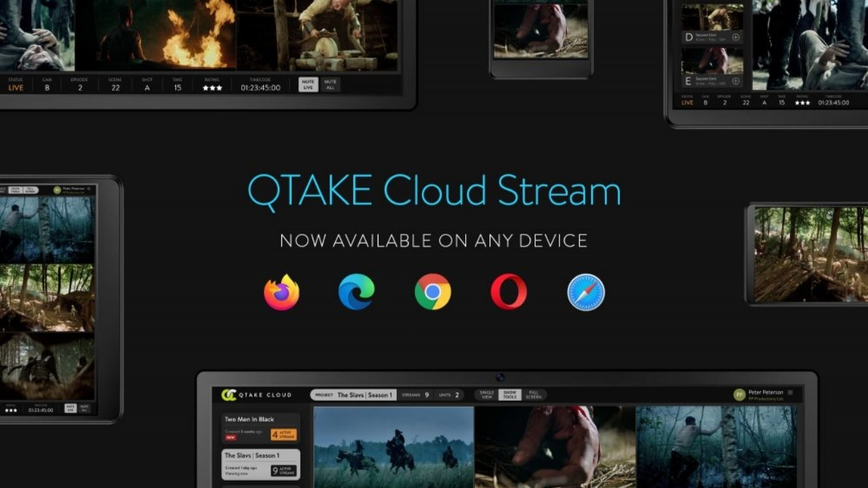The image size is (868, 488).
Task: Select Full Screen mode on the laptop
Action: (x=534, y=394)
